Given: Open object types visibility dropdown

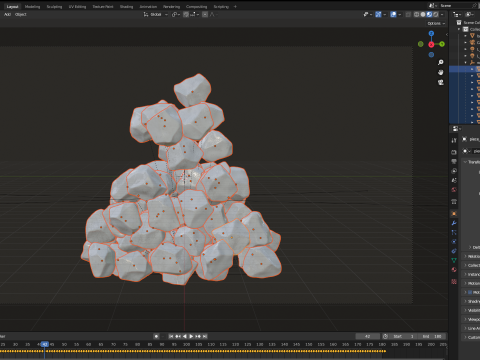Looking at the screenshot, I should pyautogui.click(x=367, y=14).
